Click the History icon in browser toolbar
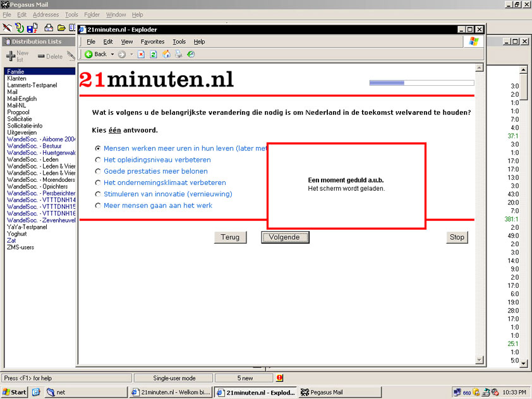The image size is (532, 399). tap(191, 54)
